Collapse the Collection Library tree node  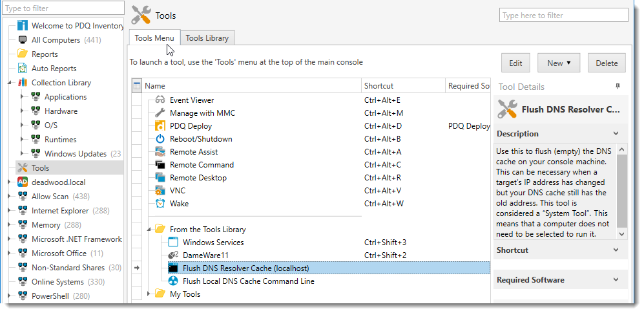[x=10, y=83]
